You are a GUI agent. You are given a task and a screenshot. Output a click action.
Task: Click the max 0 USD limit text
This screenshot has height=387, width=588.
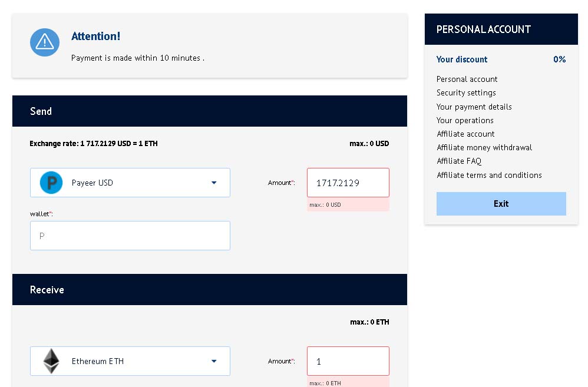(x=369, y=143)
